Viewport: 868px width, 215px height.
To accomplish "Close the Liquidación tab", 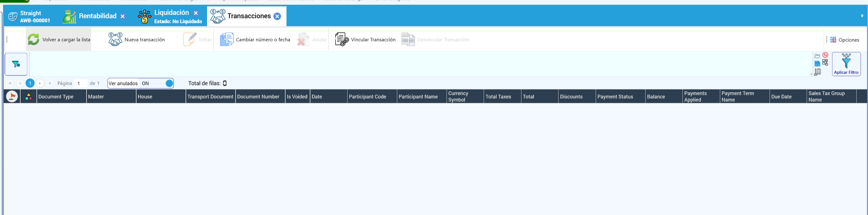I will pos(196,13).
